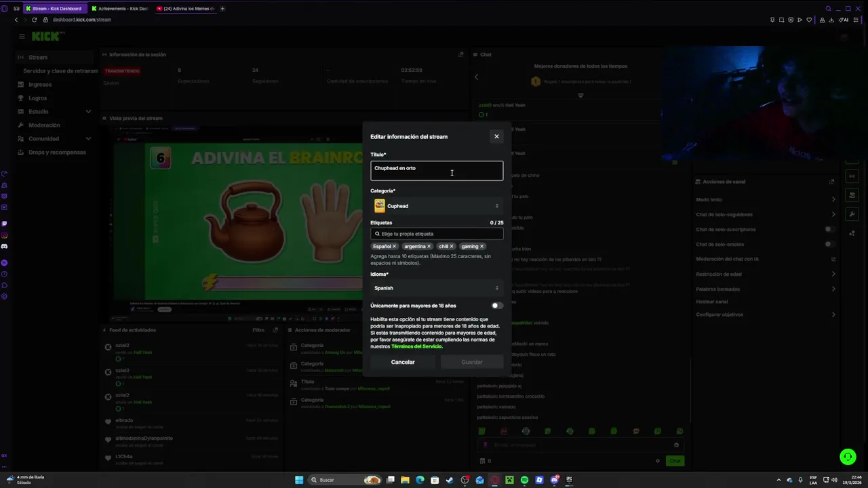The image size is (868, 488).
Task: Open the Kick sidebar hamburger menu
Action: click(22, 36)
